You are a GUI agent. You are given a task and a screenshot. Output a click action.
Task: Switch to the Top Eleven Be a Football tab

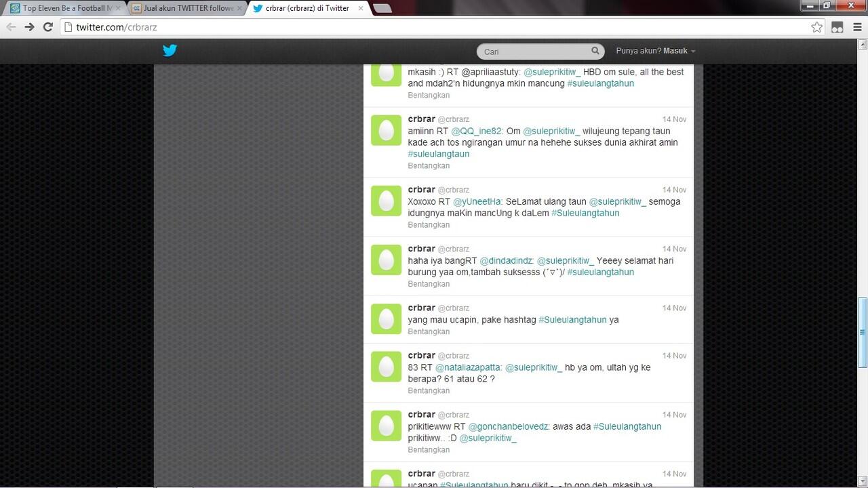pos(64,8)
